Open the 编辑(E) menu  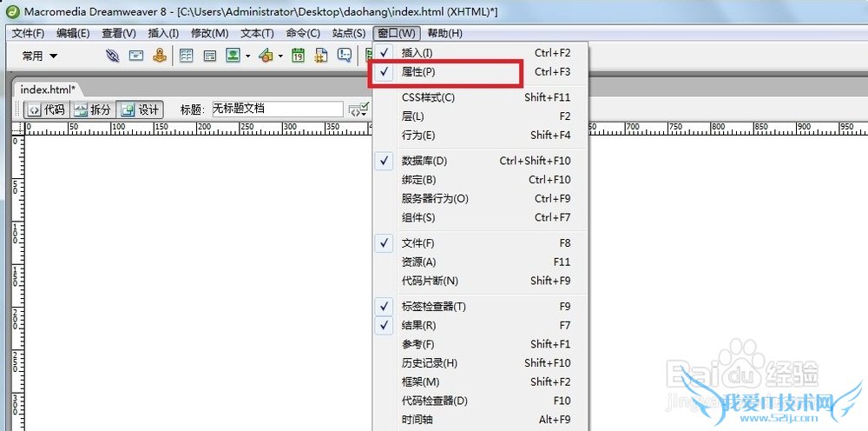coord(73,33)
